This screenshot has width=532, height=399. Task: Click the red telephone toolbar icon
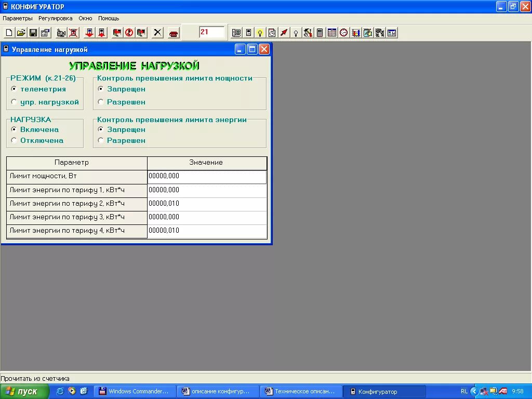click(x=174, y=33)
